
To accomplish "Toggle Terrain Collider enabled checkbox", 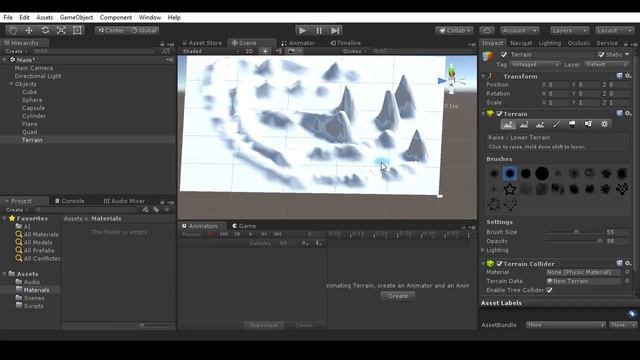I will pyautogui.click(x=499, y=264).
